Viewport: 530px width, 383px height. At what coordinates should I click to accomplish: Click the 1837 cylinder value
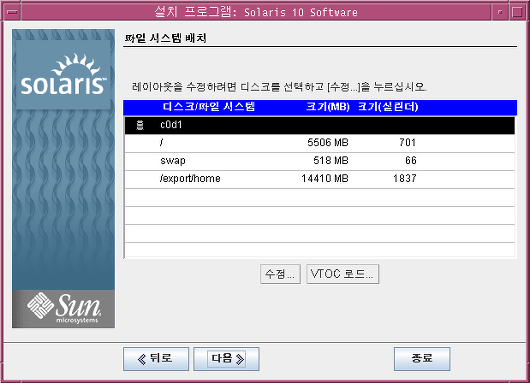pos(405,178)
